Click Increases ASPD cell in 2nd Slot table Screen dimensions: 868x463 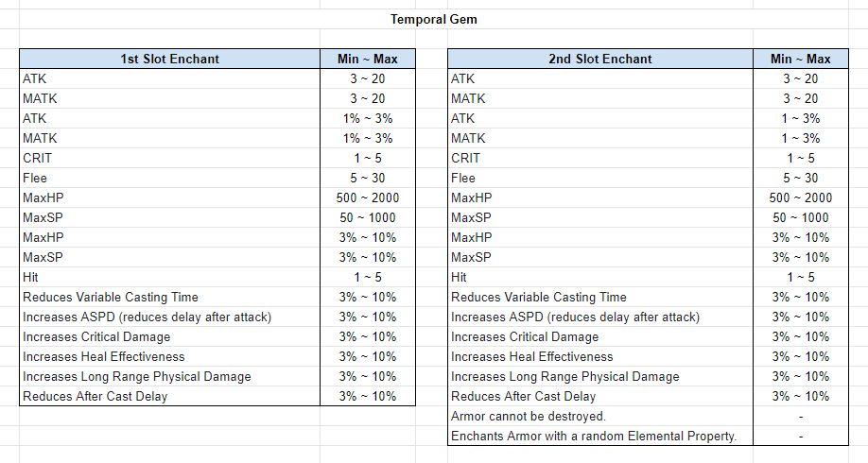(x=600, y=317)
